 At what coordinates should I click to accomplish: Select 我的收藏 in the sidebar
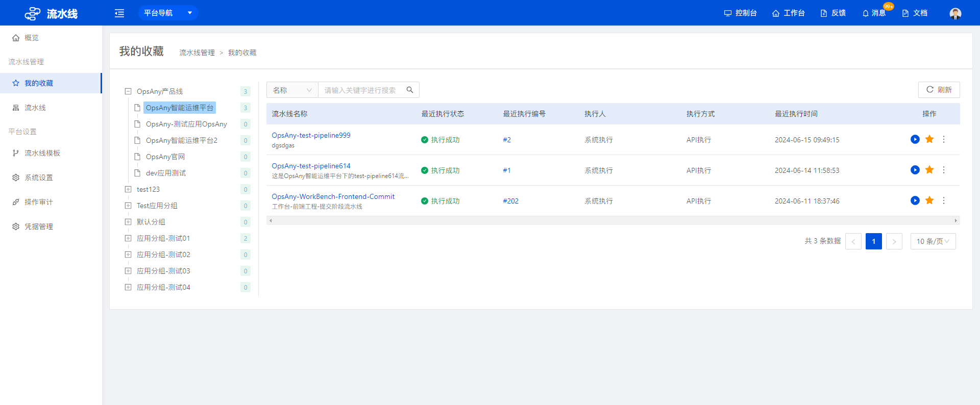(51, 83)
